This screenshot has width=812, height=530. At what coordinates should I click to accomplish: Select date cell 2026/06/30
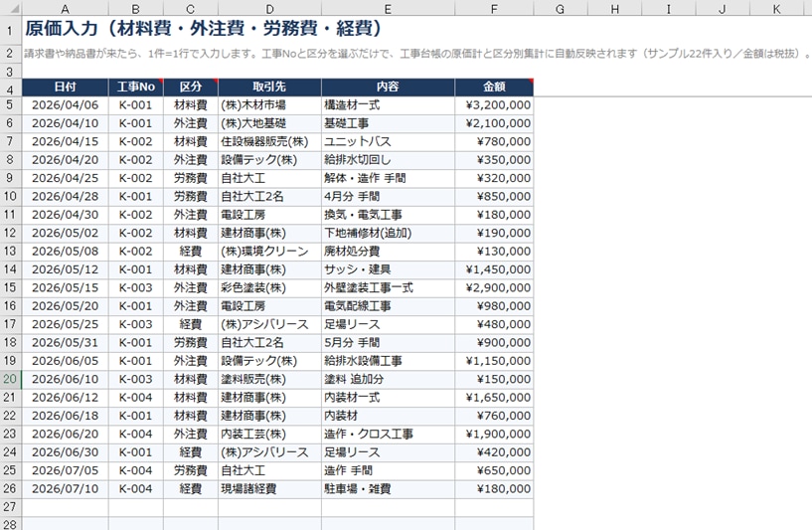(x=66, y=452)
